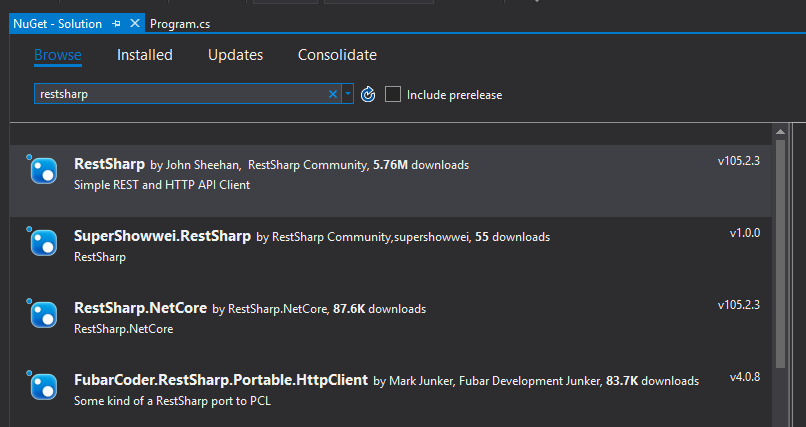Click inside the restsharp search field
Viewport: 806px width, 427px height.
pos(180,94)
